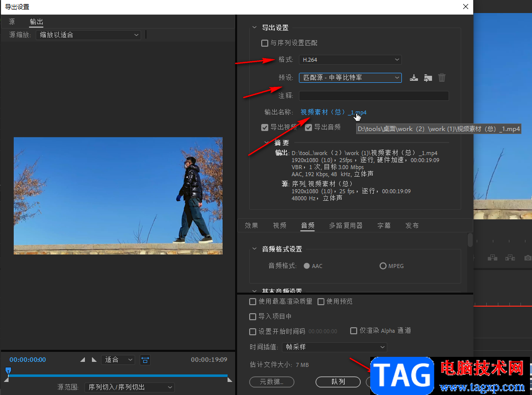532x395 pixels.
Task: Enable match sequence settings checkbox
Action: pyautogui.click(x=265, y=43)
